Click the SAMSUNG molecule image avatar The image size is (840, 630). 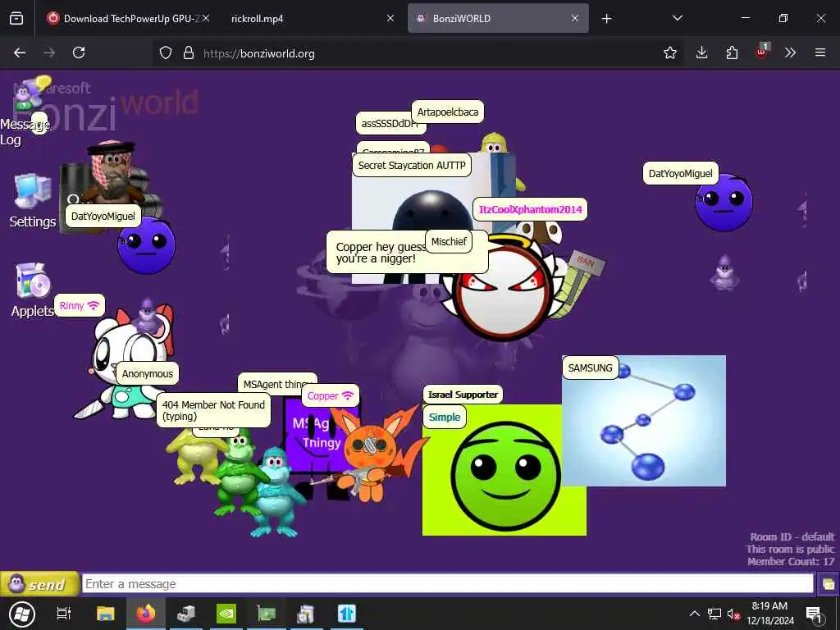coord(644,421)
